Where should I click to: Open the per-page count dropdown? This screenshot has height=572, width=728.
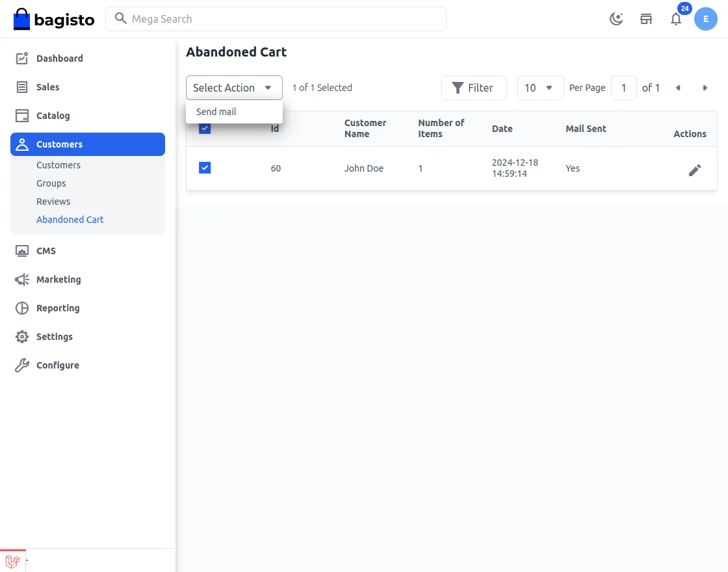[x=540, y=88]
